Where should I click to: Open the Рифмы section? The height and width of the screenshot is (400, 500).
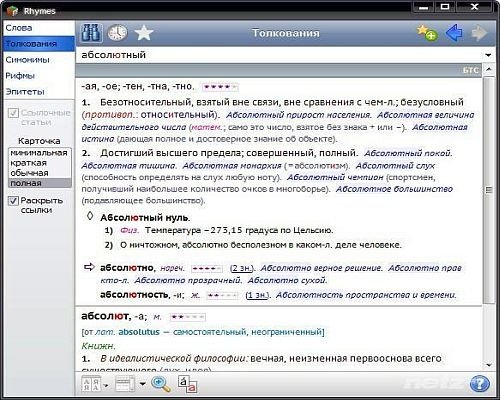pyautogui.click(x=39, y=76)
